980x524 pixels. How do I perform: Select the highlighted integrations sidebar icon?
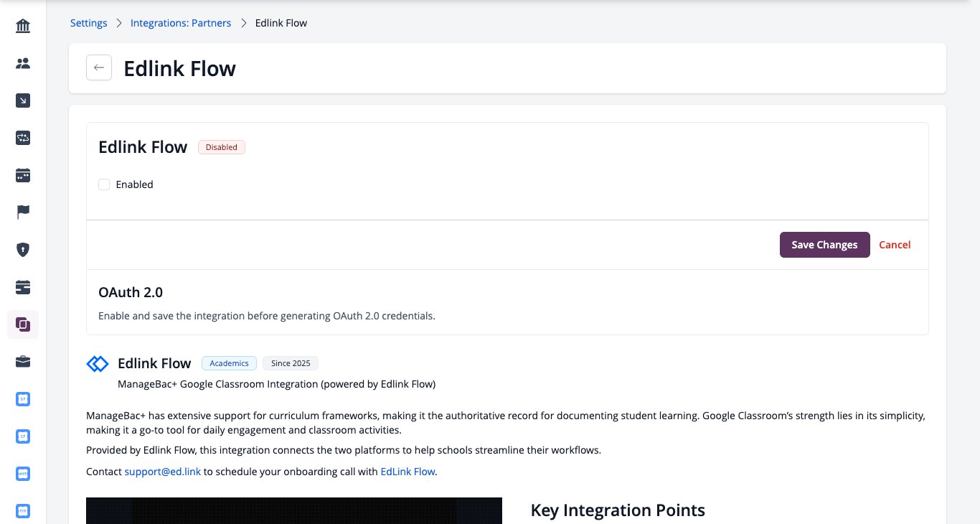pos(23,324)
